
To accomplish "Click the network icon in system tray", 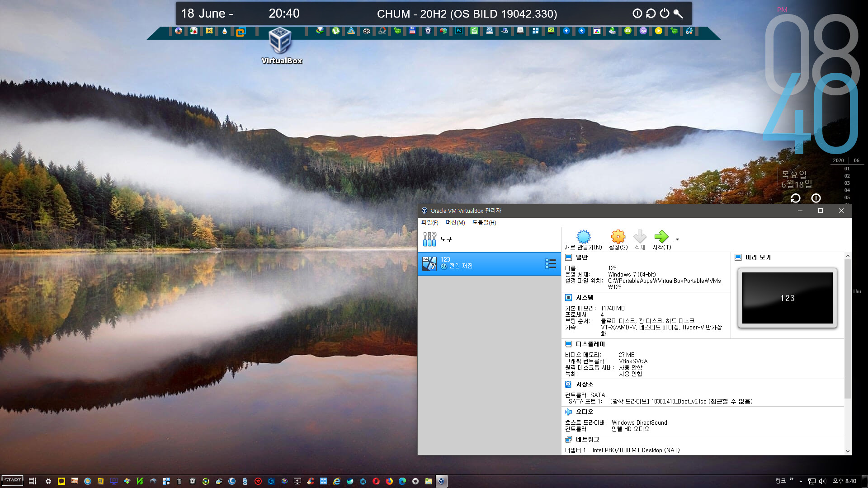I will [812, 481].
